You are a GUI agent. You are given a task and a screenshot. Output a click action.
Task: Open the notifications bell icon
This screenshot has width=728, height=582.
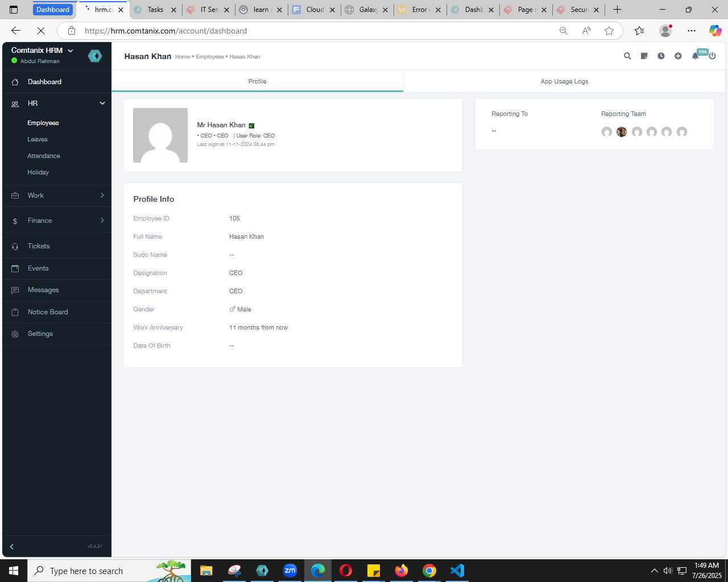click(695, 56)
